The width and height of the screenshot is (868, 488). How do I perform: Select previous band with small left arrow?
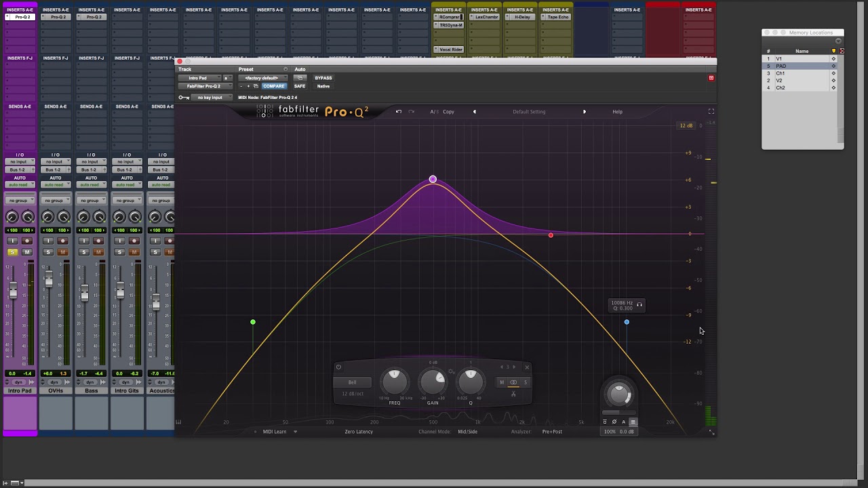[x=501, y=367]
